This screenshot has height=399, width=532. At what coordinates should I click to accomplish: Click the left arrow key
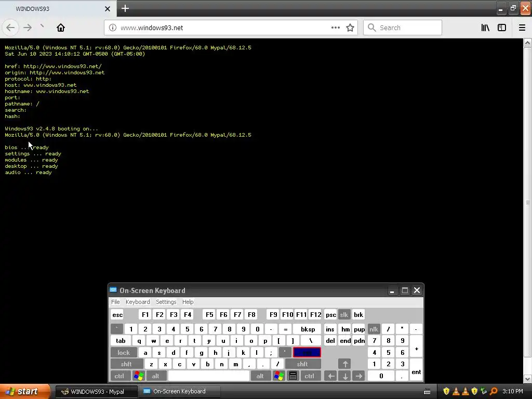[331, 376]
